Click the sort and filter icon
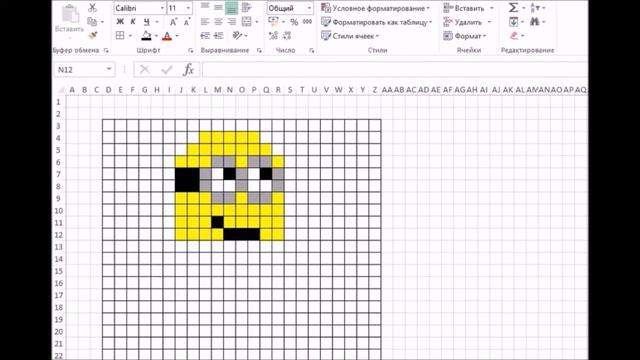The width and height of the screenshot is (640, 360). point(535,7)
